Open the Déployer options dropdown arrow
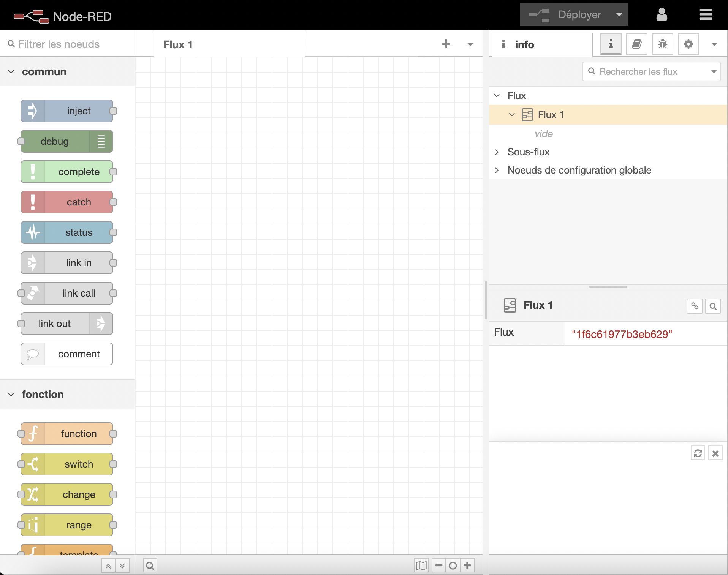This screenshot has width=728, height=575. pyautogui.click(x=619, y=15)
